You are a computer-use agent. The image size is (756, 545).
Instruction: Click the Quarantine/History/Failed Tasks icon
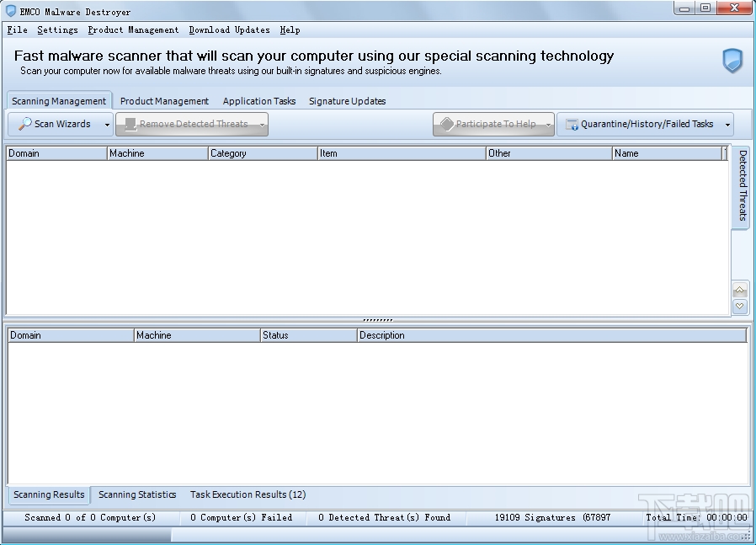pos(572,125)
